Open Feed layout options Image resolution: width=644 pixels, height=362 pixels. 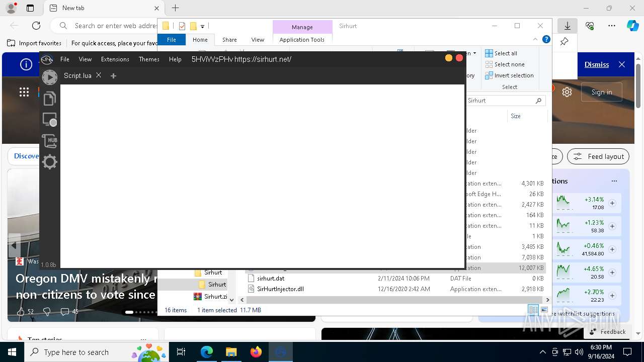(x=598, y=156)
